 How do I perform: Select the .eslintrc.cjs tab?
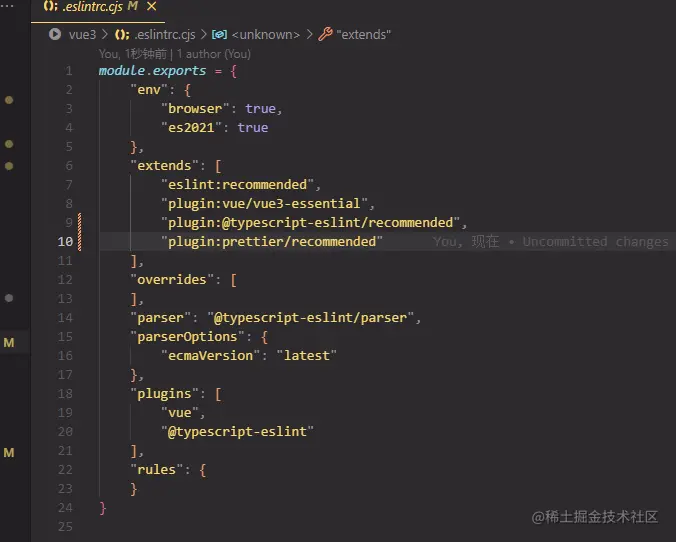(x=97, y=9)
